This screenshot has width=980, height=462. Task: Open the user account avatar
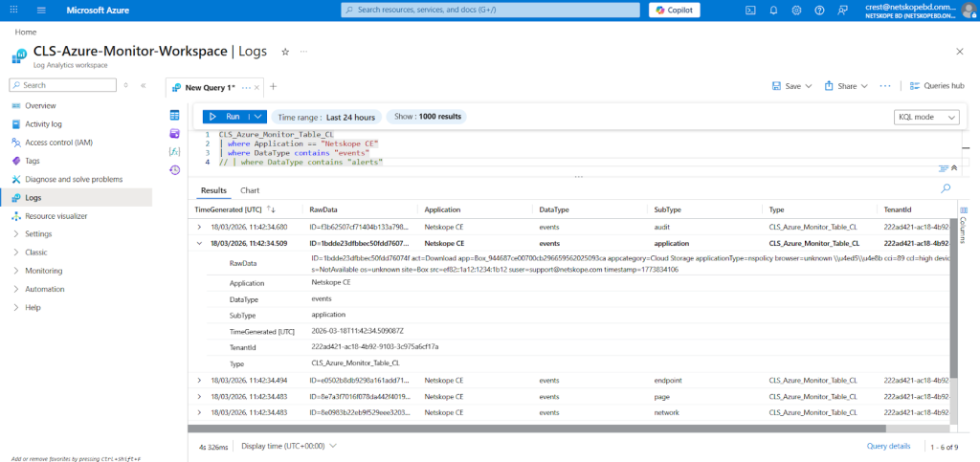point(969,10)
